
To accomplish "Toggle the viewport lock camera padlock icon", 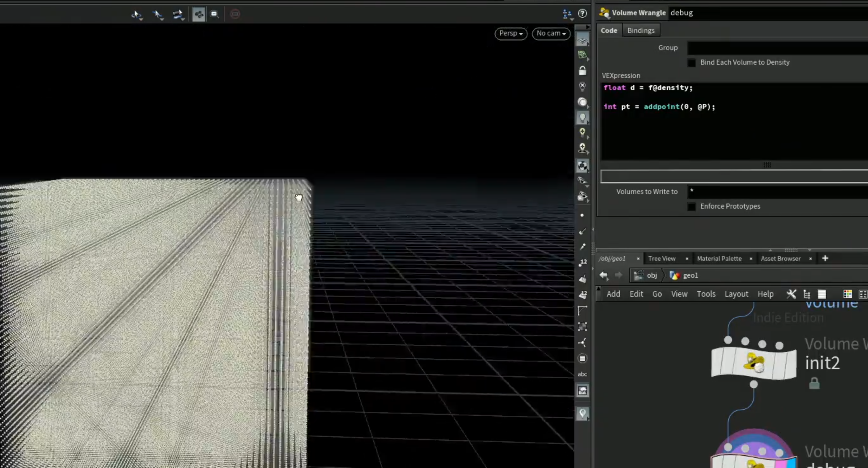I will 582,70.
